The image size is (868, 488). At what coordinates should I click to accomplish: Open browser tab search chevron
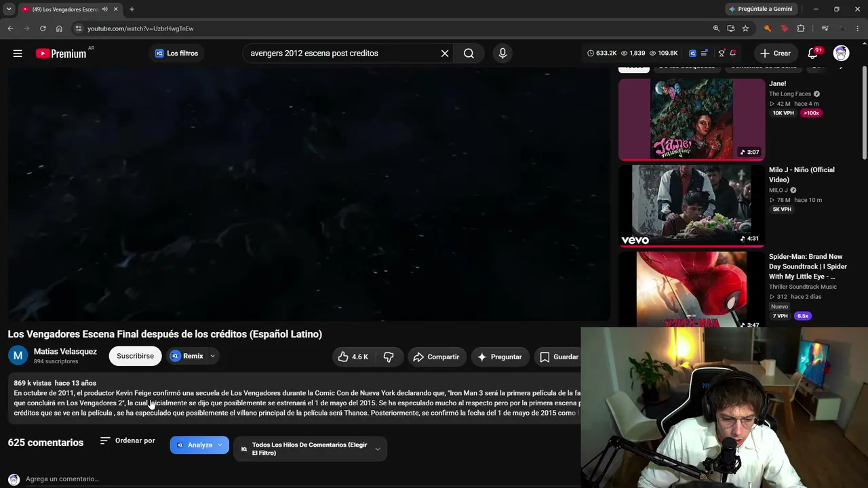tap(9, 9)
